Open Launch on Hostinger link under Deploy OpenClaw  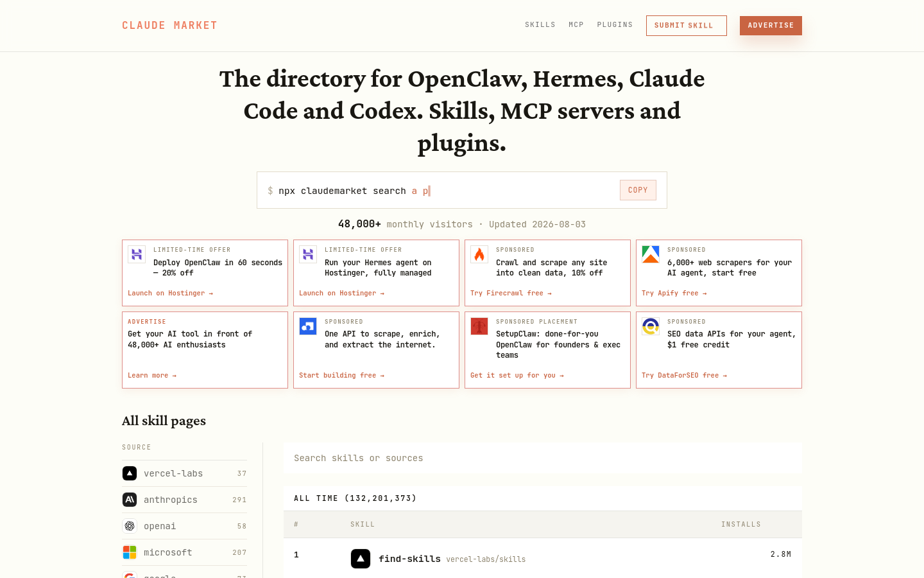170,293
